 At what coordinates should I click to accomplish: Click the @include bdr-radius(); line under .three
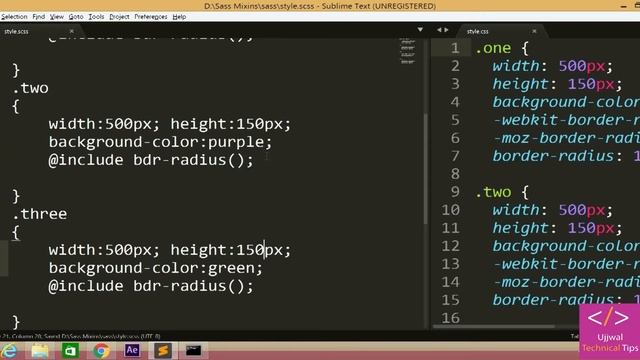[151, 286]
